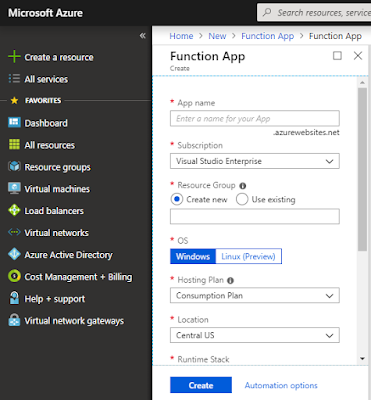Open the Dashboard icon in favorites
The image size is (371, 400).
(14, 123)
